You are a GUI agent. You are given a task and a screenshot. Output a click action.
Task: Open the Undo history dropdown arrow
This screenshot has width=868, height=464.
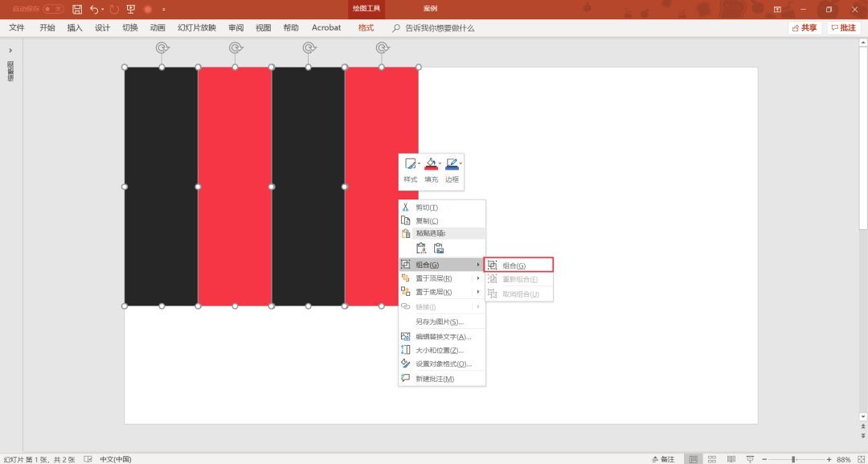[x=103, y=10]
